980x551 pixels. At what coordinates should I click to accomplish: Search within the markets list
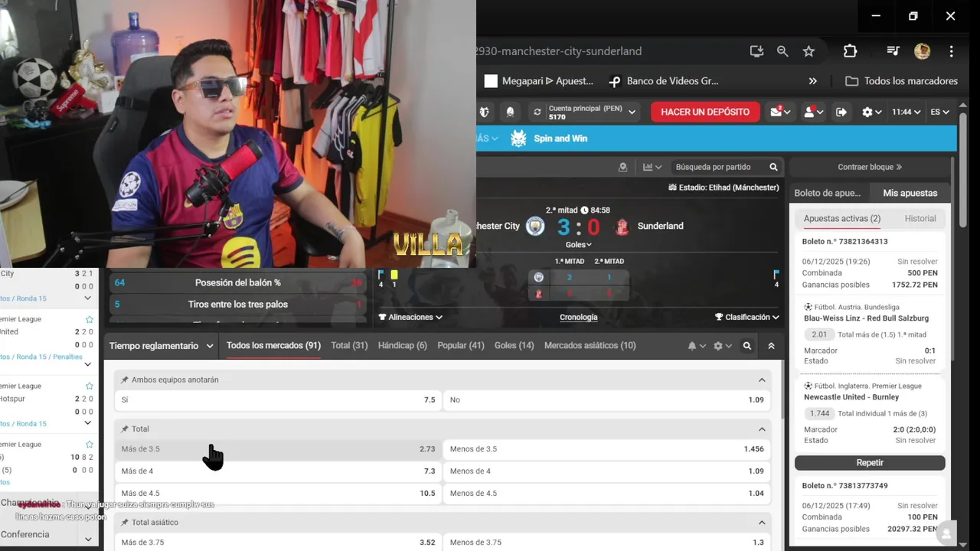coord(747,346)
